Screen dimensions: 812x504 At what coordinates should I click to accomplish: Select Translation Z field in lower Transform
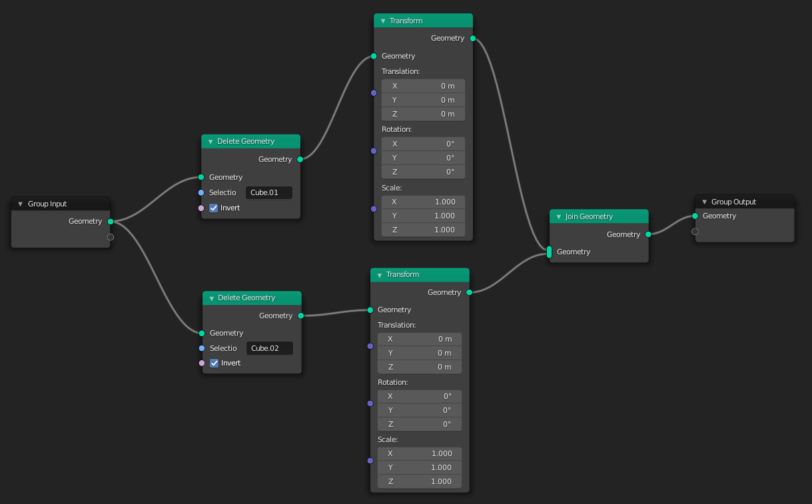tap(420, 367)
